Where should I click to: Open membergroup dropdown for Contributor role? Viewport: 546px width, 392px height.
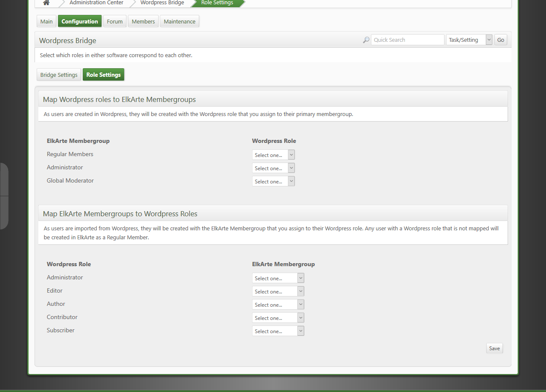pos(278,318)
